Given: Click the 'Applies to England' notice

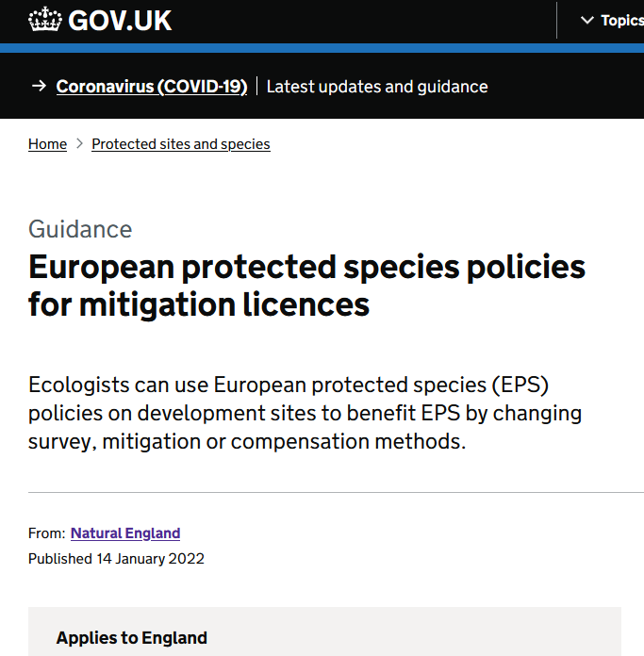Looking at the screenshot, I should [x=132, y=638].
